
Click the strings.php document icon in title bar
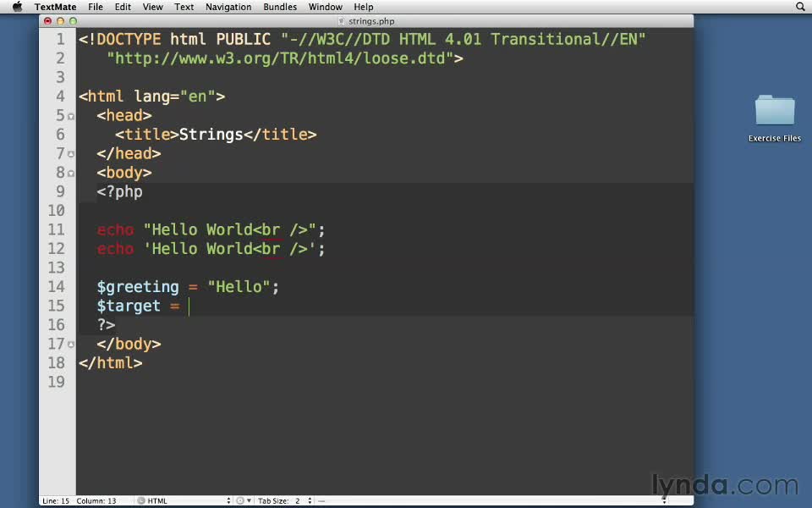pyautogui.click(x=341, y=20)
